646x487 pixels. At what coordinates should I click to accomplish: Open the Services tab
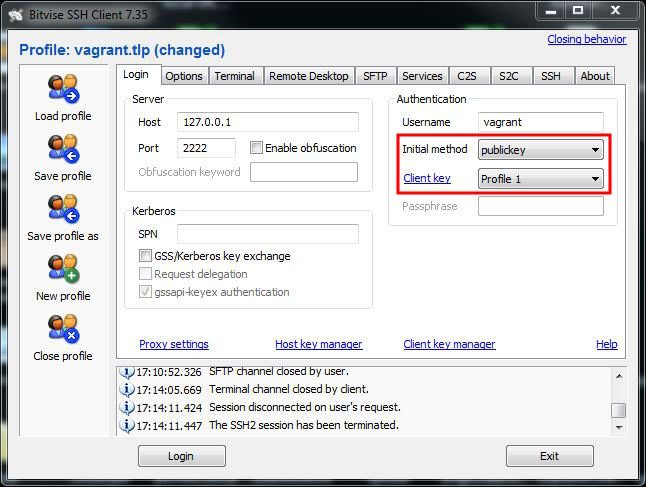(422, 76)
